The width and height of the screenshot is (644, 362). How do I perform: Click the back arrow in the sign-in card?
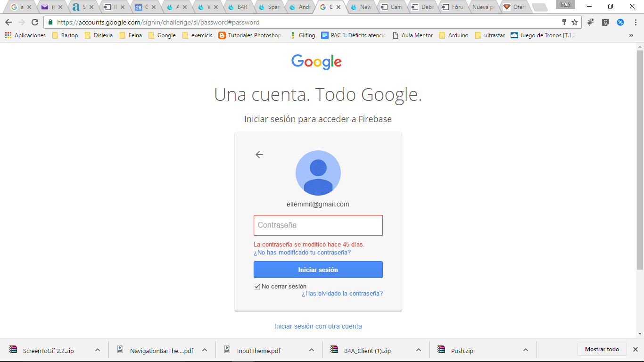[x=259, y=155]
